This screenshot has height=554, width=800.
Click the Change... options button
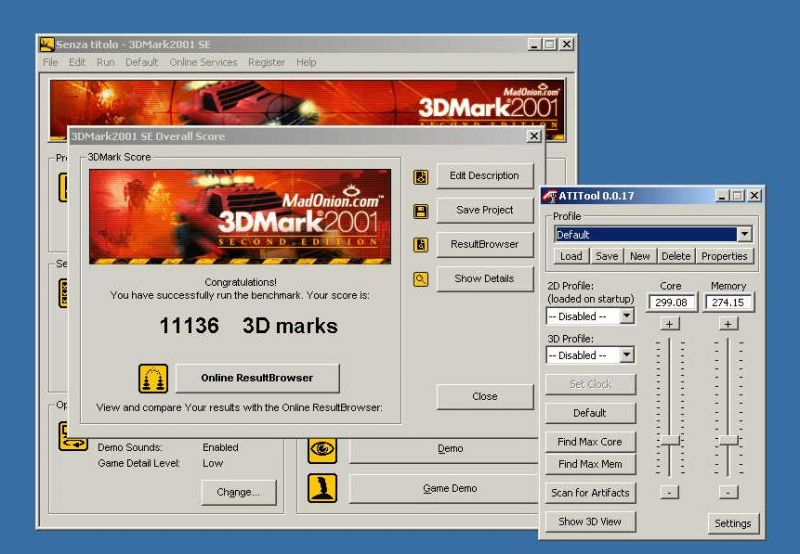239,492
